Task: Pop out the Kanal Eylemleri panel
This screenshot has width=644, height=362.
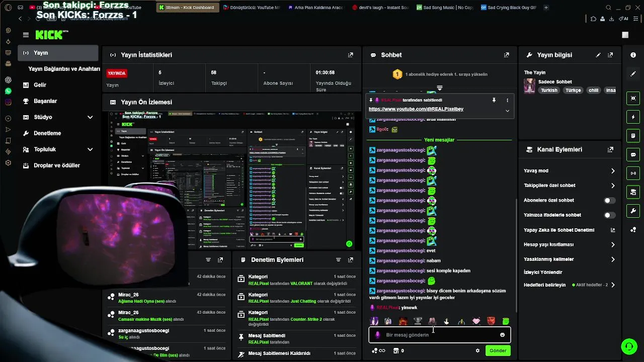Action: (x=610, y=149)
